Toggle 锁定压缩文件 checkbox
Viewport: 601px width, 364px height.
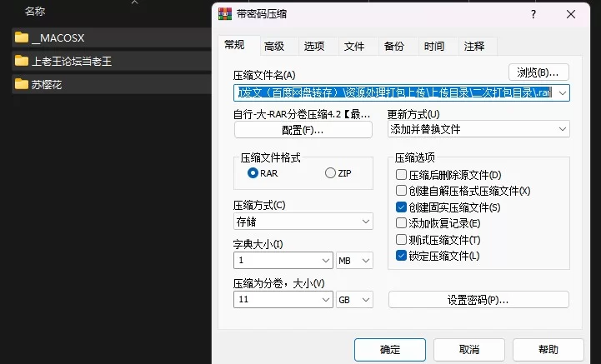point(402,256)
